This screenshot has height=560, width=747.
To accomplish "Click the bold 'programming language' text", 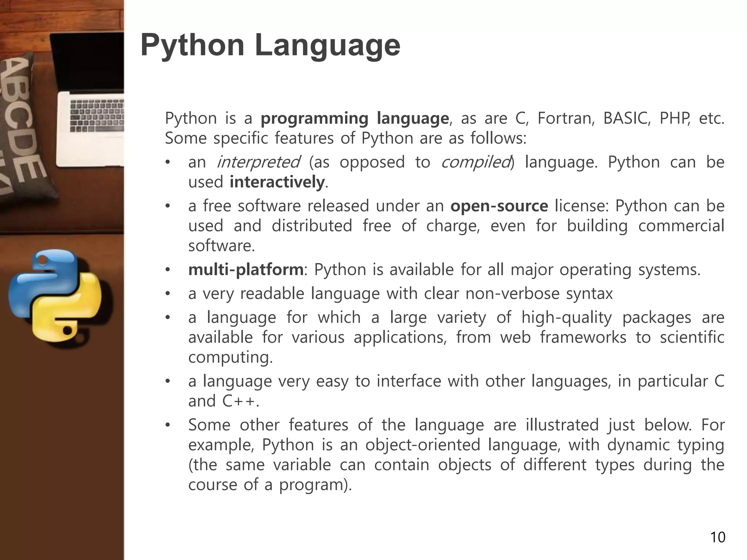I will [355, 118].
